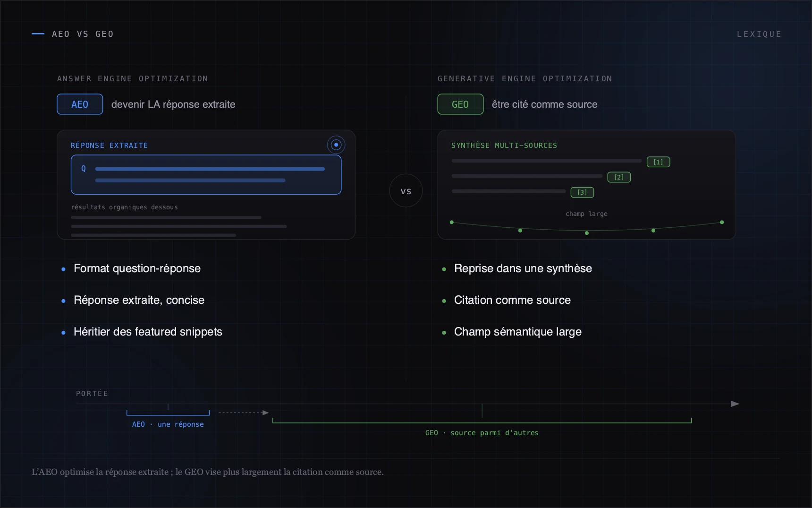Click the VS circle between cards
The height and width of the screenshot is (508, 812).
(x=406, y=191)
